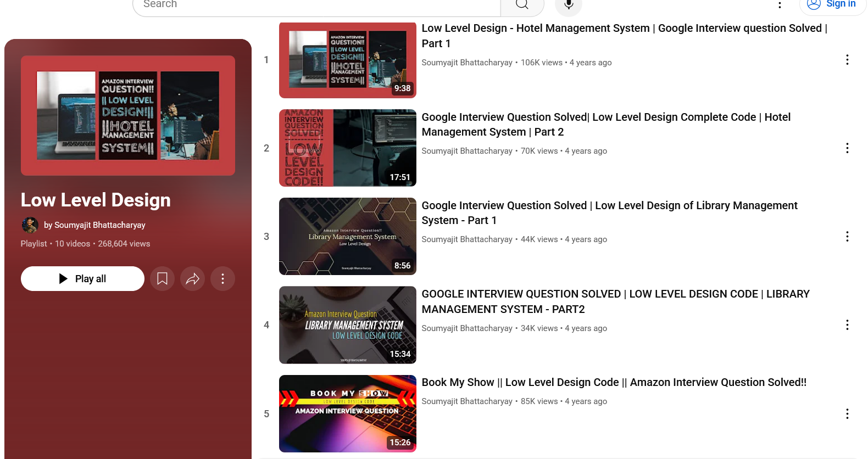Open options menu for Library Management PART2 video
The width and height of the screenshot is (868, 459).
tap(847, 325)
